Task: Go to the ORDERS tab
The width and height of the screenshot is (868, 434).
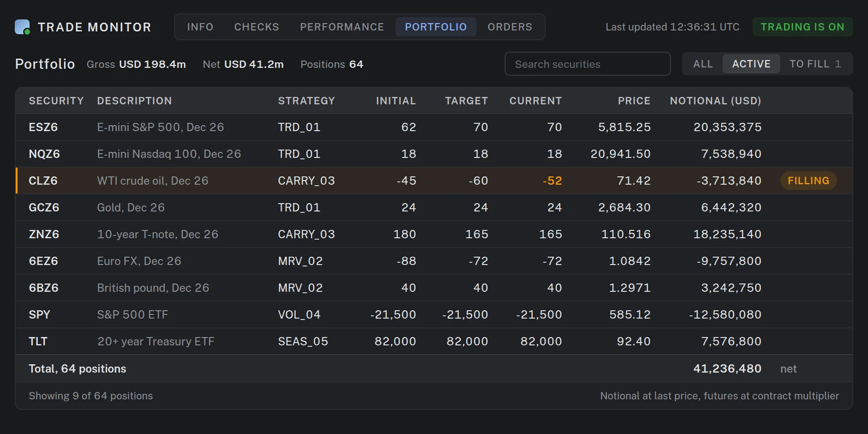Action: tap(510, 27)
